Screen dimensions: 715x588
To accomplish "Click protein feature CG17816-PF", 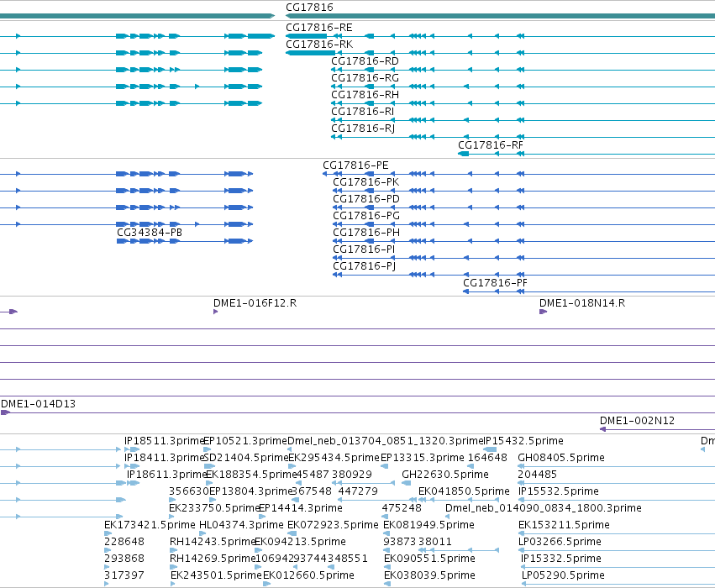I will [495, 282].
